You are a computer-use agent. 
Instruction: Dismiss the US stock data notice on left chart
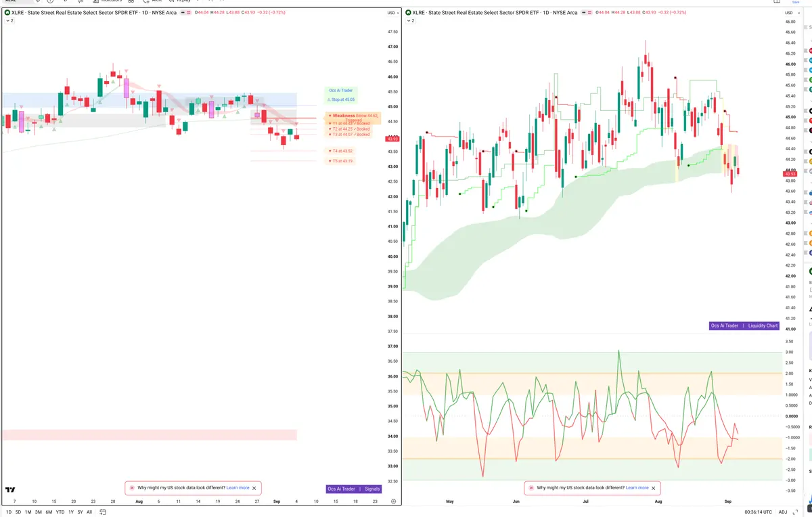(x=254, y=488)
